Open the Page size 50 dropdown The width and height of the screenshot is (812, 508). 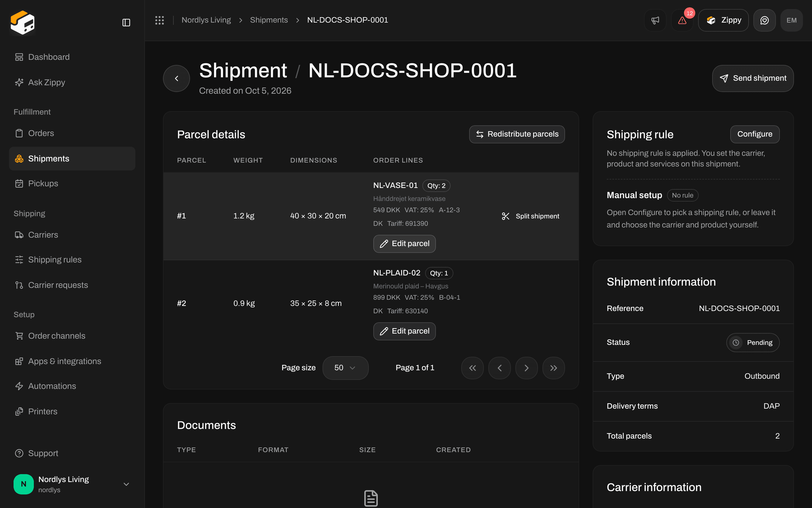(345, 368)
